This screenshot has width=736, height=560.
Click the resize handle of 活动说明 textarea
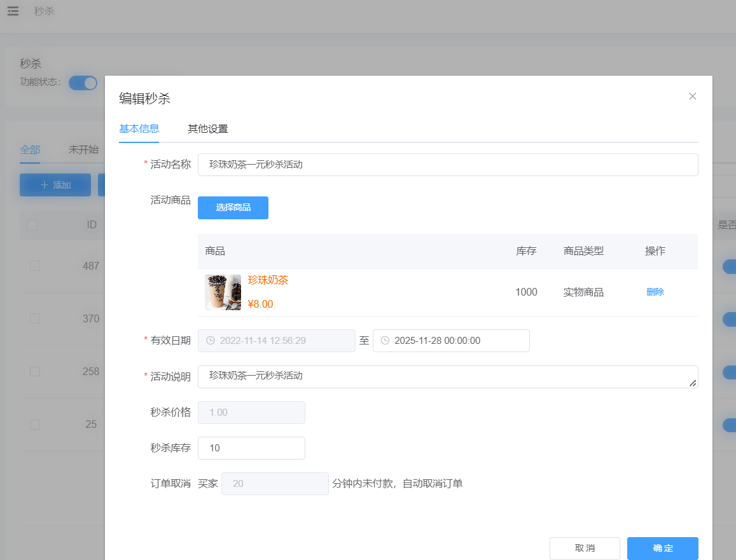693,383
